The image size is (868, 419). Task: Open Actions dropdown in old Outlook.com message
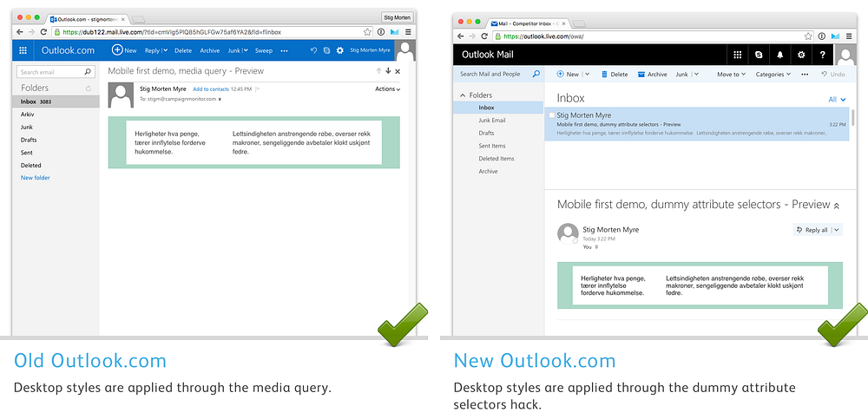[x=387, y=89]
